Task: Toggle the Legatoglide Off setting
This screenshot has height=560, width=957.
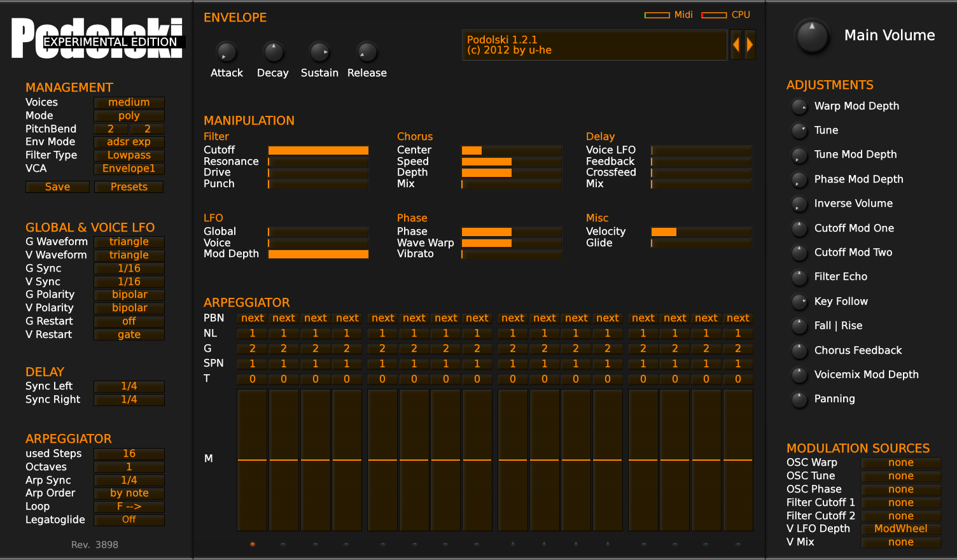Action: click(x=129, y=520)
